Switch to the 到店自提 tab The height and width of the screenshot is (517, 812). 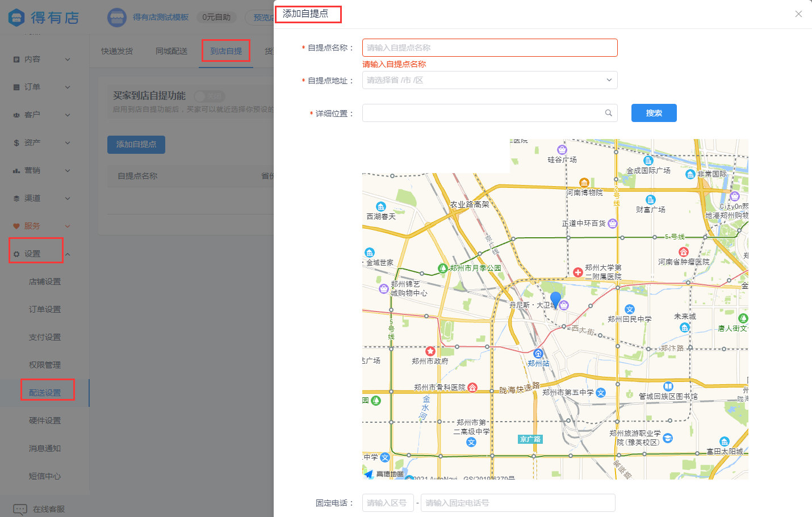pyautogui.click(x=226, y=51)
